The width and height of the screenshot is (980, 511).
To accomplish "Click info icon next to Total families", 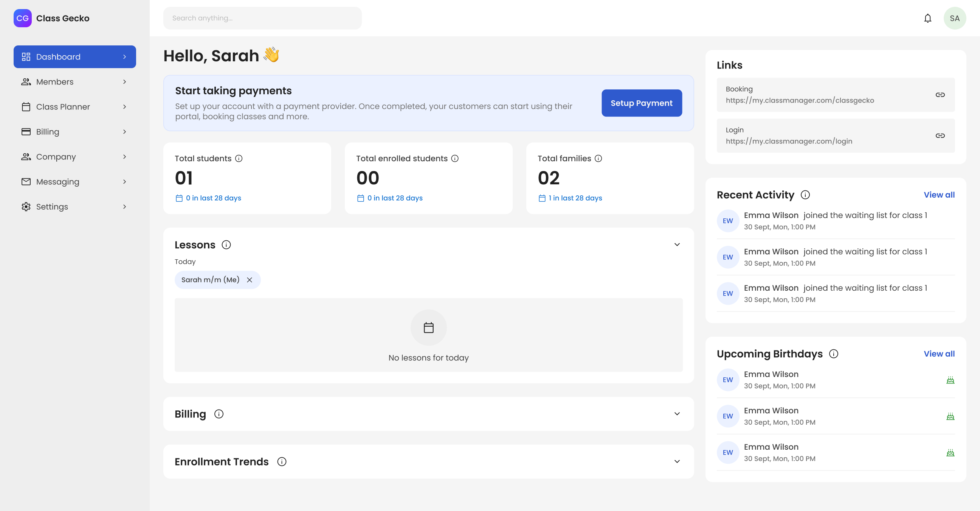I will (598, 158).
